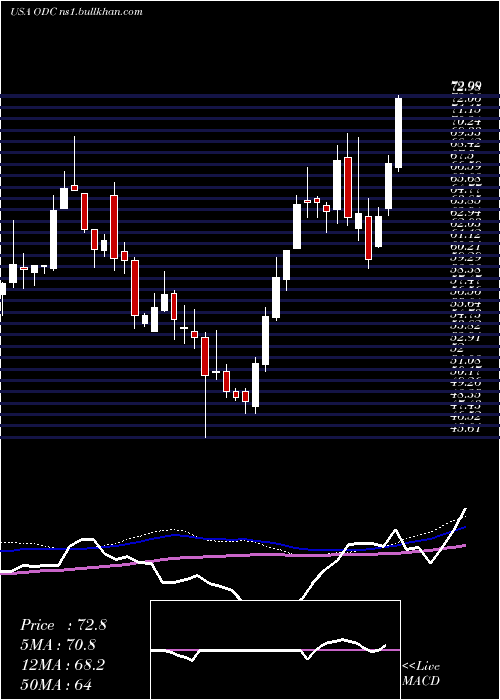
Task: Click the 59.29 price axis label
Action: [x=466, y=258]
